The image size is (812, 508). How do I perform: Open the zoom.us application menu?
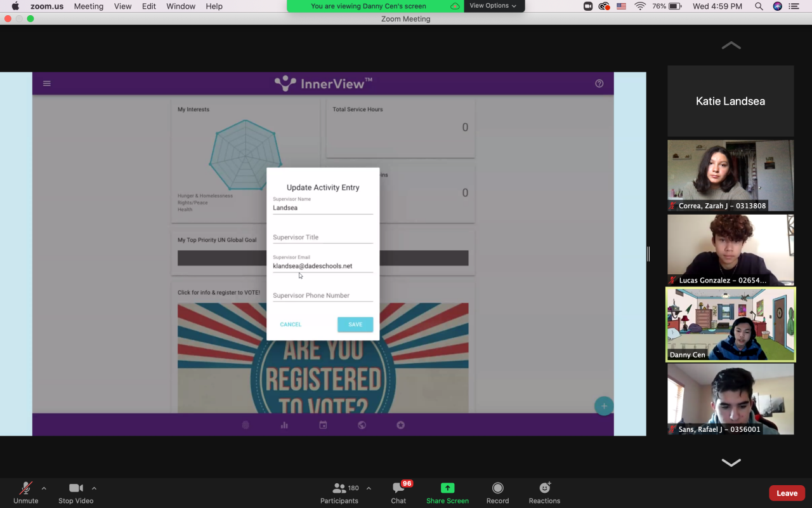click(x=47, y=6)
